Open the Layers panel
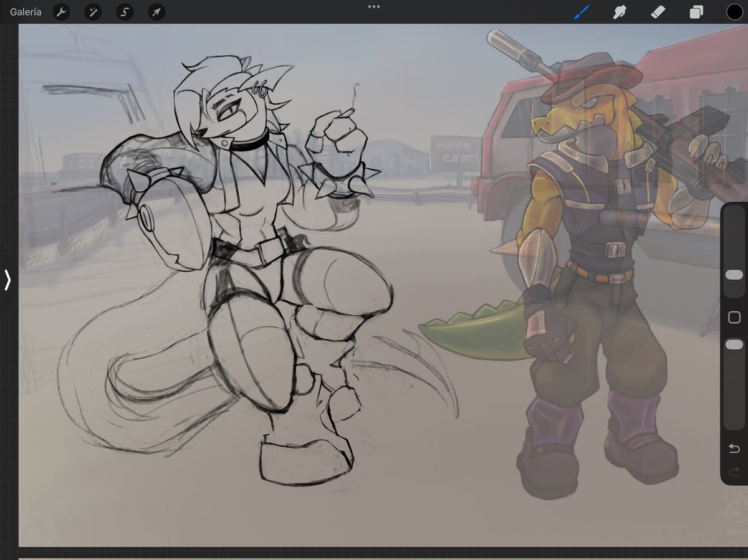Viewport: 748px width, 560px height. [696, 11]
